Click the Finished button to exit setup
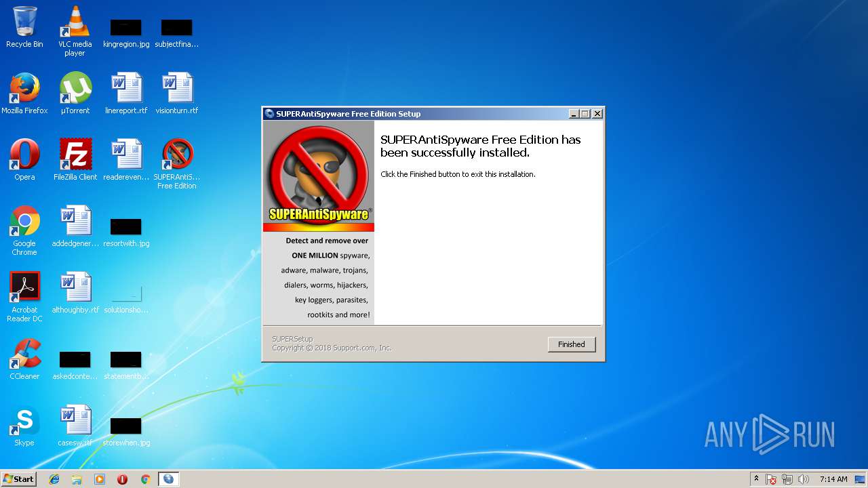The width and height of the screenshot is (868, 488). [x=571, y=344]
